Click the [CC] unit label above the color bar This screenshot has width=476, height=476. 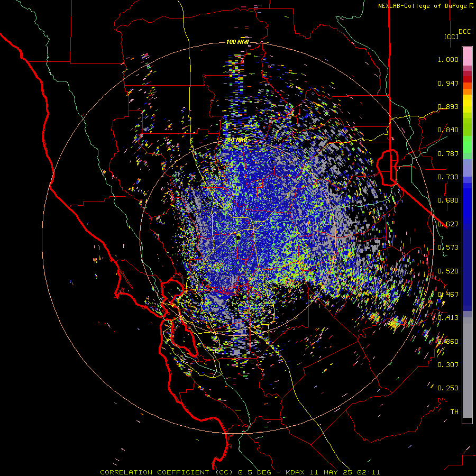pos(452,36)
